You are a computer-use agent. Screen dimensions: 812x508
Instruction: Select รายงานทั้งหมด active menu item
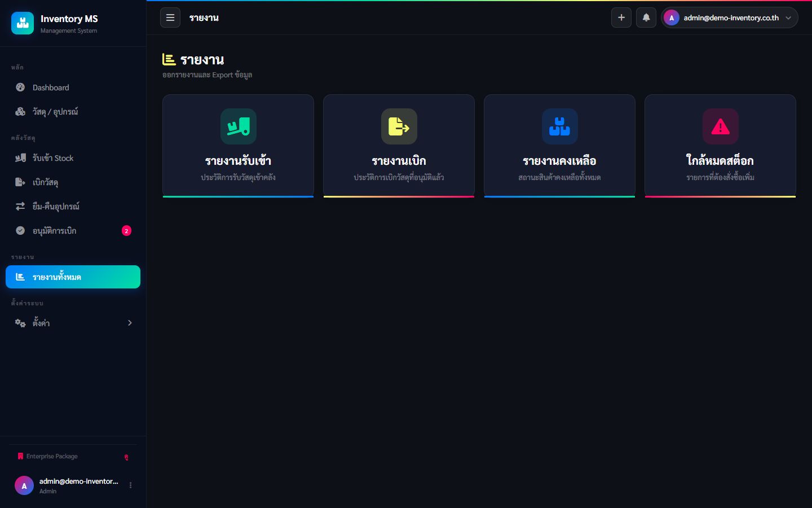point(73,277)
